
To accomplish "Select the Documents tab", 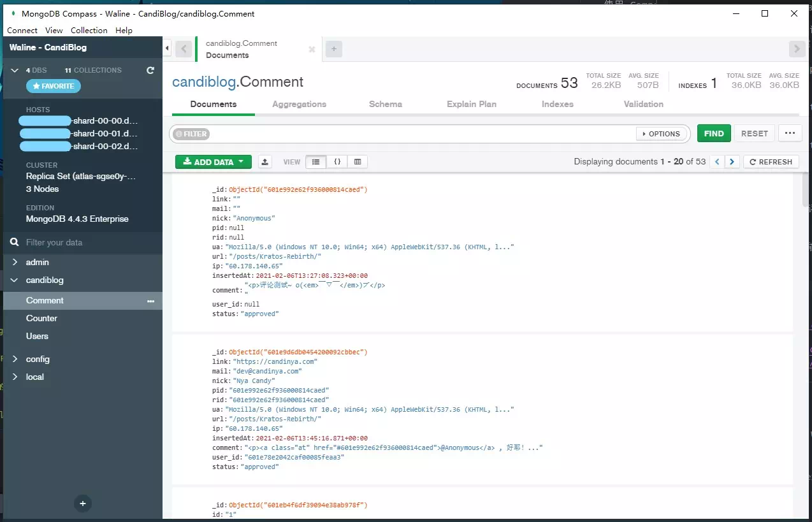I will tap(214, 104).
